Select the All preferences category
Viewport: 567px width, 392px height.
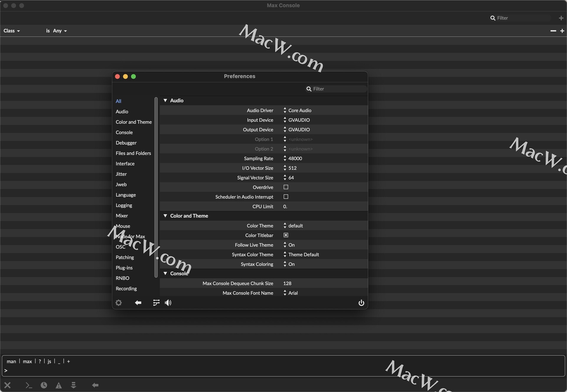coord(118,101)
